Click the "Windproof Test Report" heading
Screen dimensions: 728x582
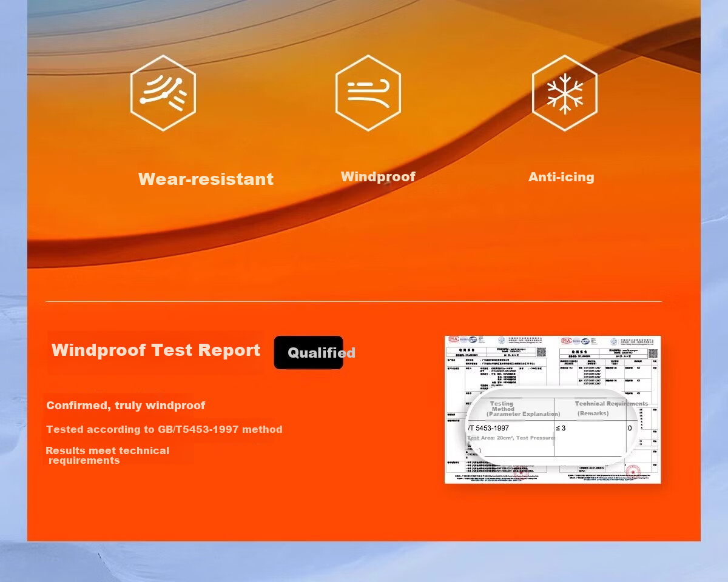point(156,350)
